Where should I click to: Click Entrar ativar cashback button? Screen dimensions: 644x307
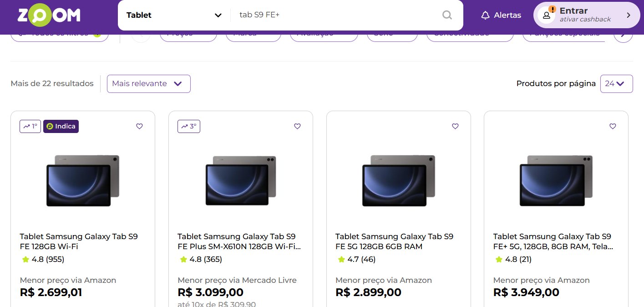[587, 15]
